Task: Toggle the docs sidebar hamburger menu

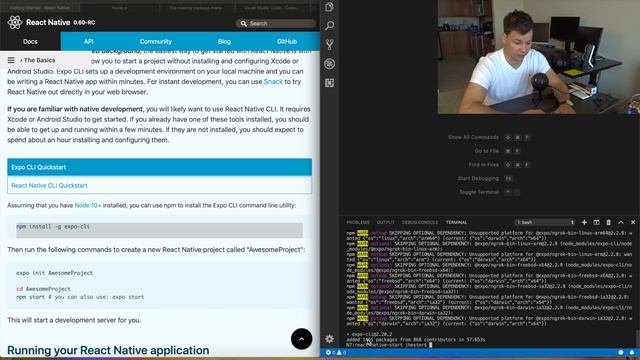Action: coord(11,60)
